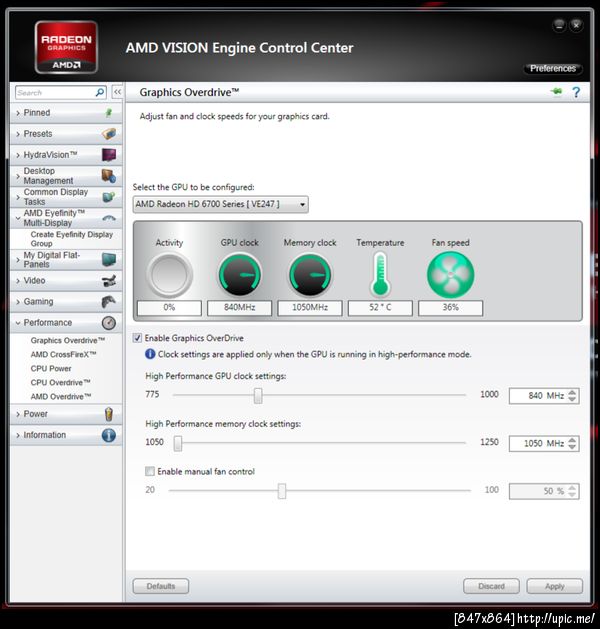Expand the Information section
This screenshot has height=629, width=600.
[x=18, y=435]
